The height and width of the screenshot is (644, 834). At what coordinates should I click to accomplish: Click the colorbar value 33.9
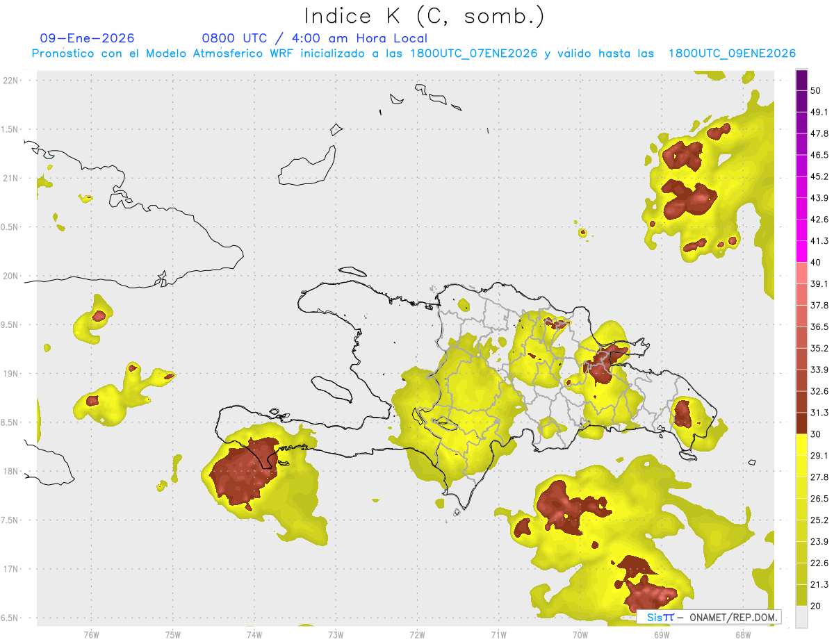819,370
